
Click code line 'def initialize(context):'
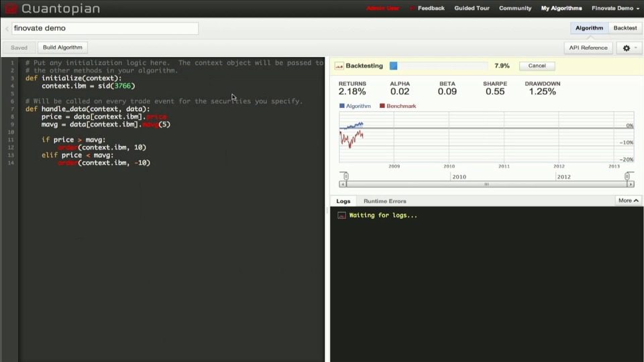(74, 78)
